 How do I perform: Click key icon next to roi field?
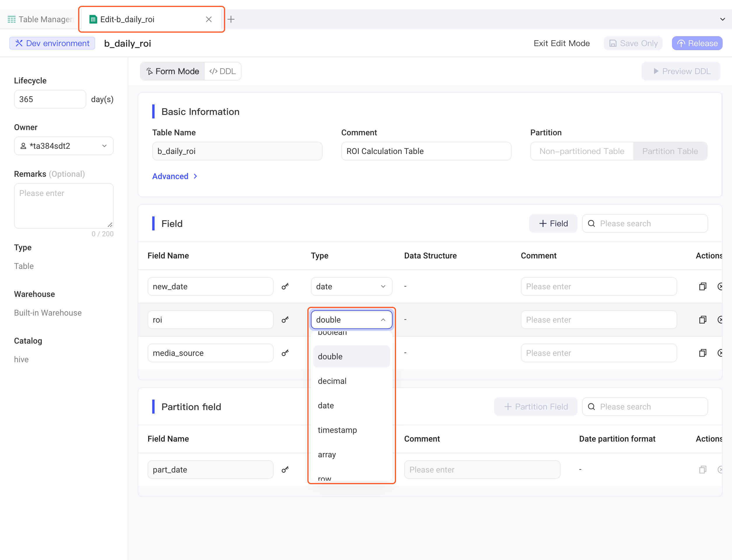[x=285, y=320]
